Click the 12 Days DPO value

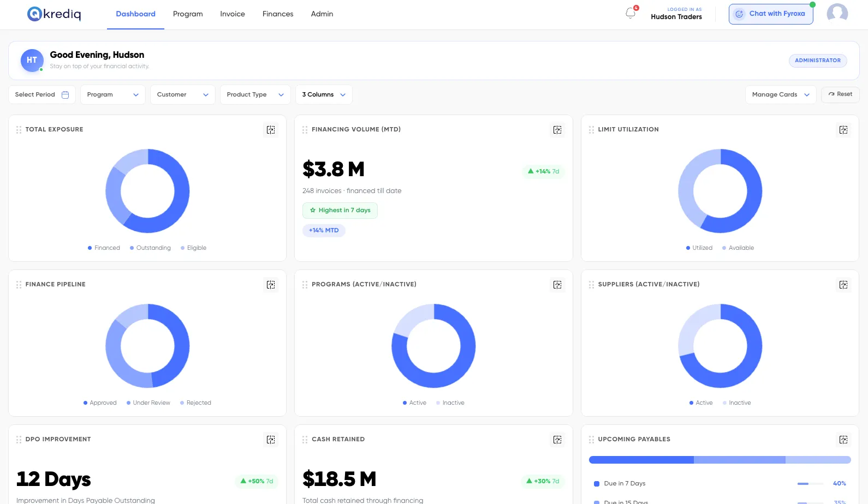[53, 479]
